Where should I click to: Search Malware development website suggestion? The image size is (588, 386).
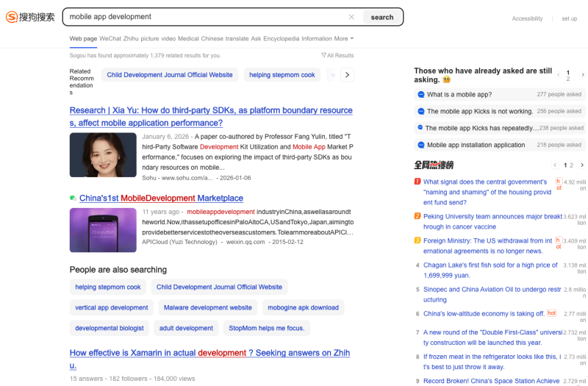coord(208,307)
